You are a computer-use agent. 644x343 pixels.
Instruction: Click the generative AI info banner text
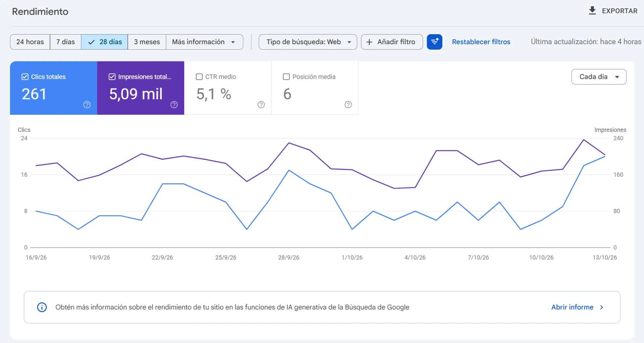[232, 307]
